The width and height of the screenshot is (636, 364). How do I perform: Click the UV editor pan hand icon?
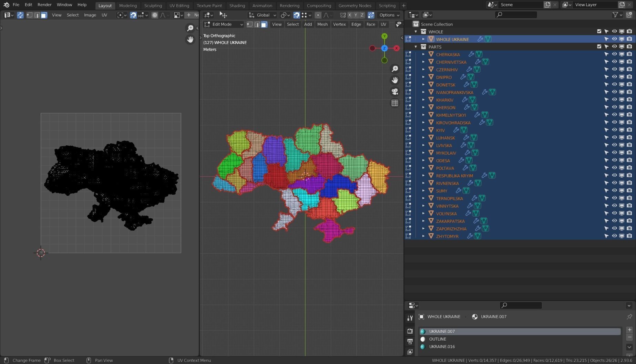(x=190, y=40)
